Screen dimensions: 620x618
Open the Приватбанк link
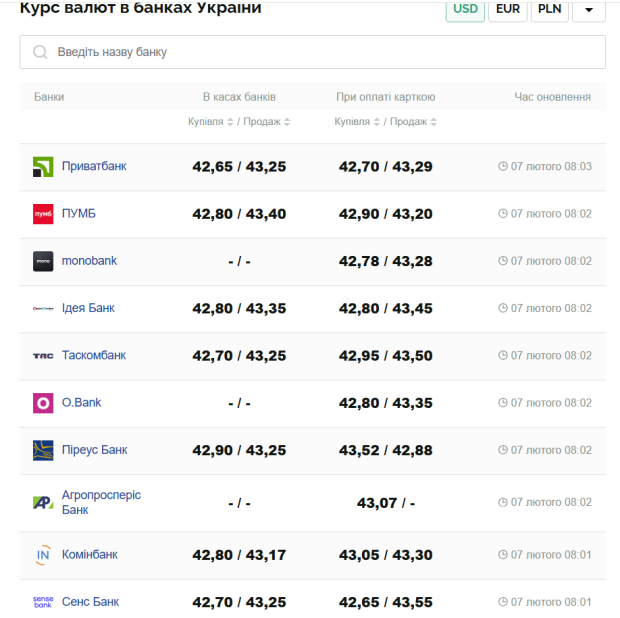[x=94, y=166]
